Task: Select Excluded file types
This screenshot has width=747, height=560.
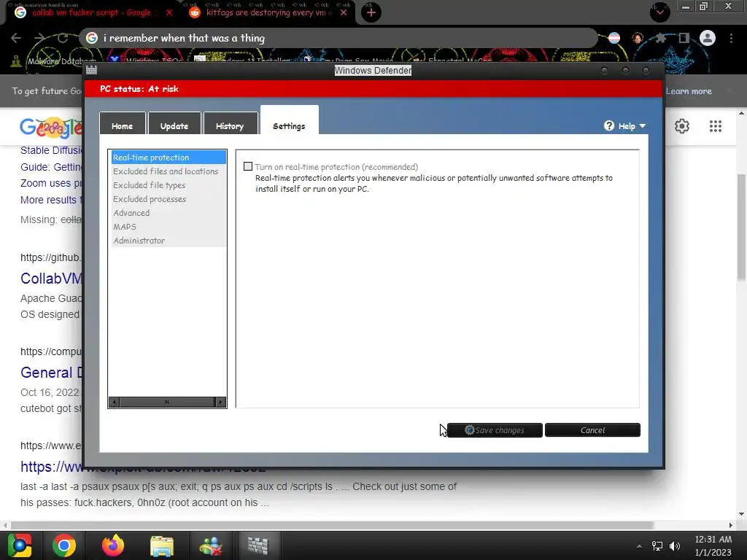Action: pyautogui.click(x=169, y=184)
